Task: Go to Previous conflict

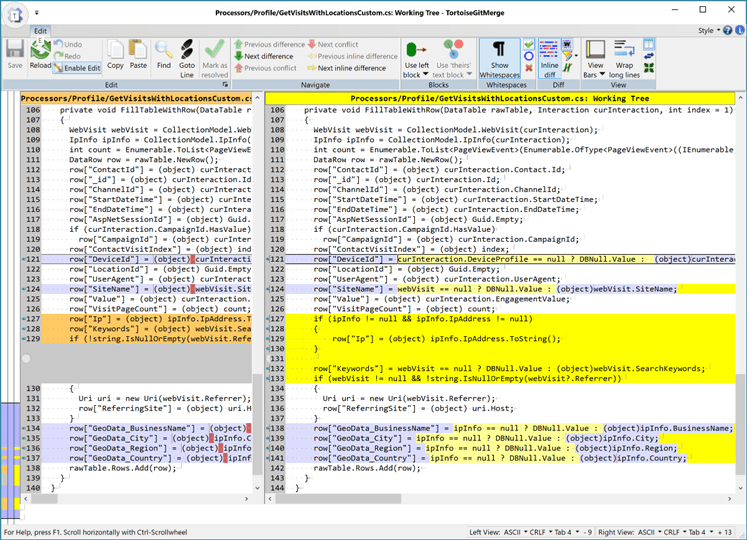Action: [265, 68]
